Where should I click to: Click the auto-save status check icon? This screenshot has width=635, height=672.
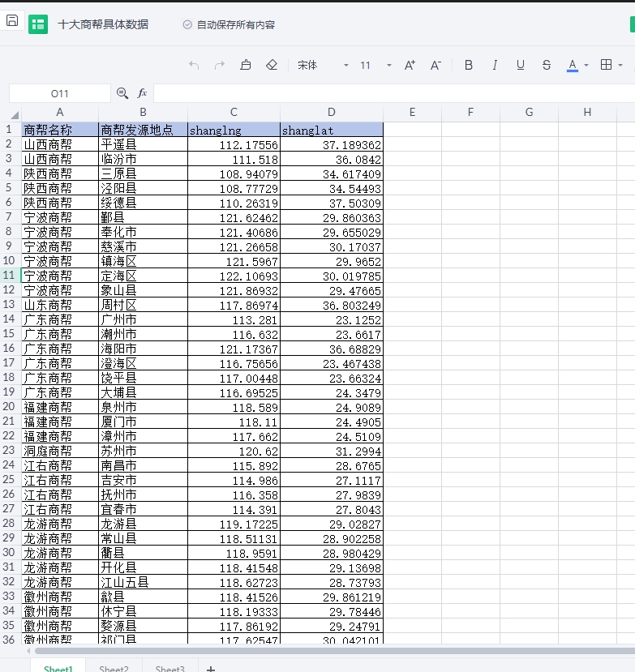click(x=187, y=25)
